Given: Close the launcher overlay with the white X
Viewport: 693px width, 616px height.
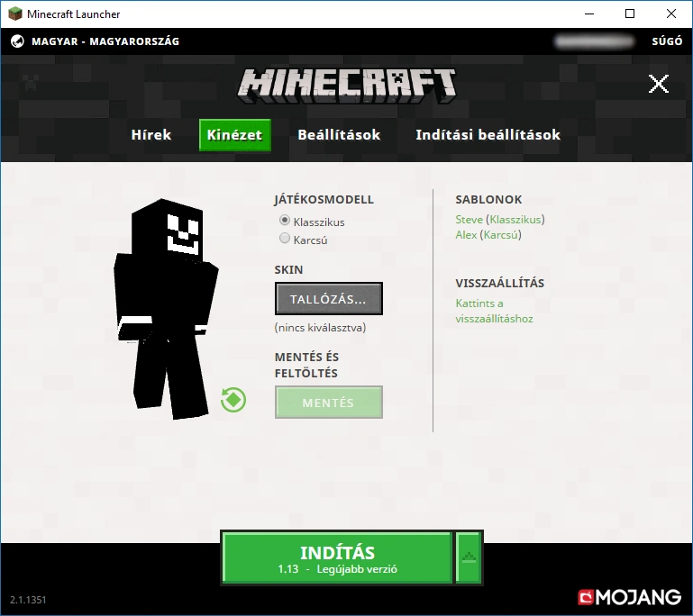Looking at the screenshot, I should pos(659,84).
